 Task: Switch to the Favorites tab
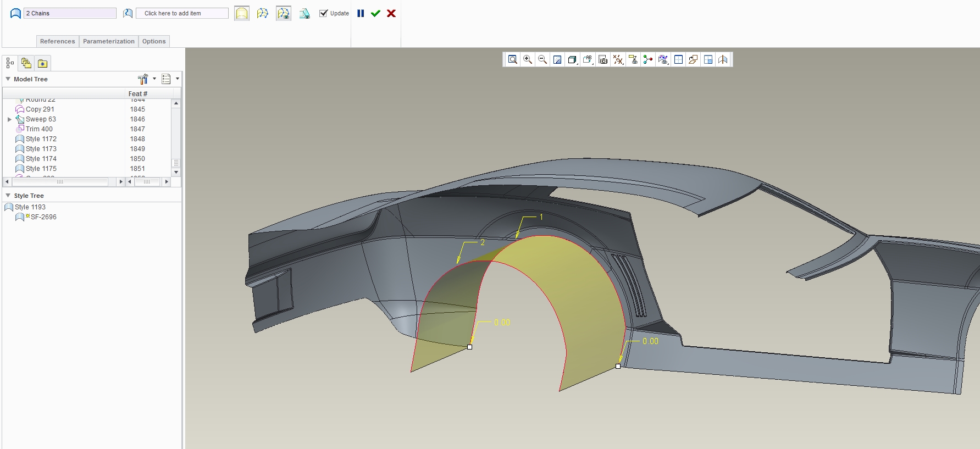tap(42, 63)
